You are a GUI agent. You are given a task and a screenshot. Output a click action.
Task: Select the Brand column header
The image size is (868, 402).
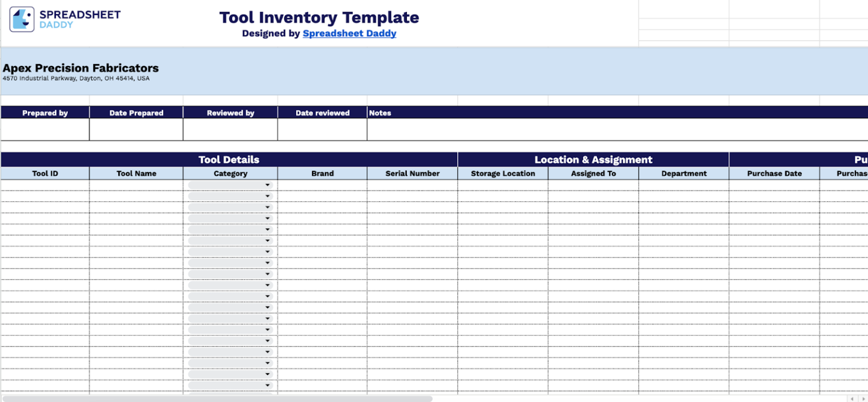pyautogui.click(x=322, y=174)
